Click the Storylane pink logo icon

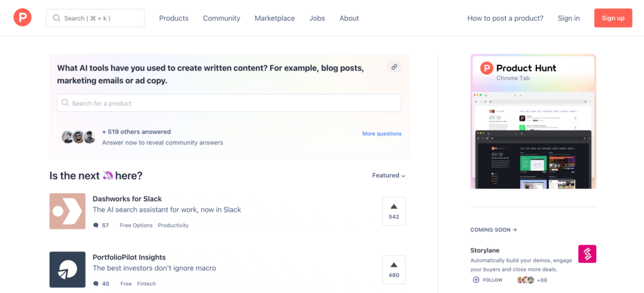(587, 254)
